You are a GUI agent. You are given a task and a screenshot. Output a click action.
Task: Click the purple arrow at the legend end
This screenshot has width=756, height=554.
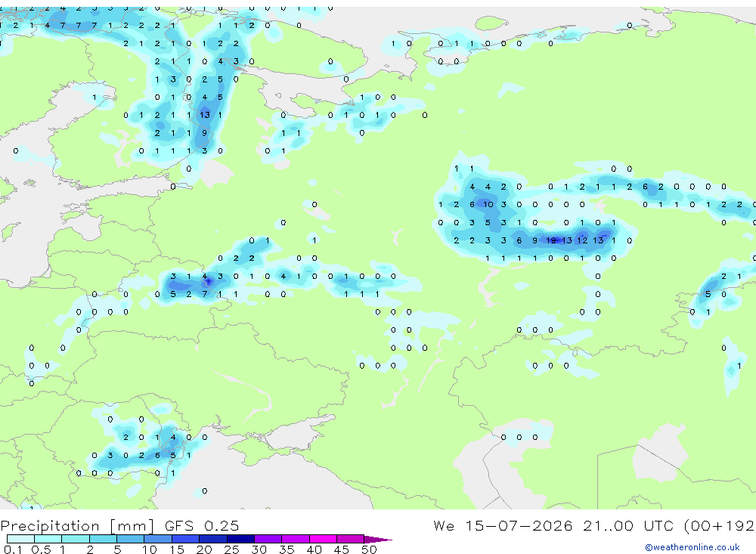coord(377,539)
